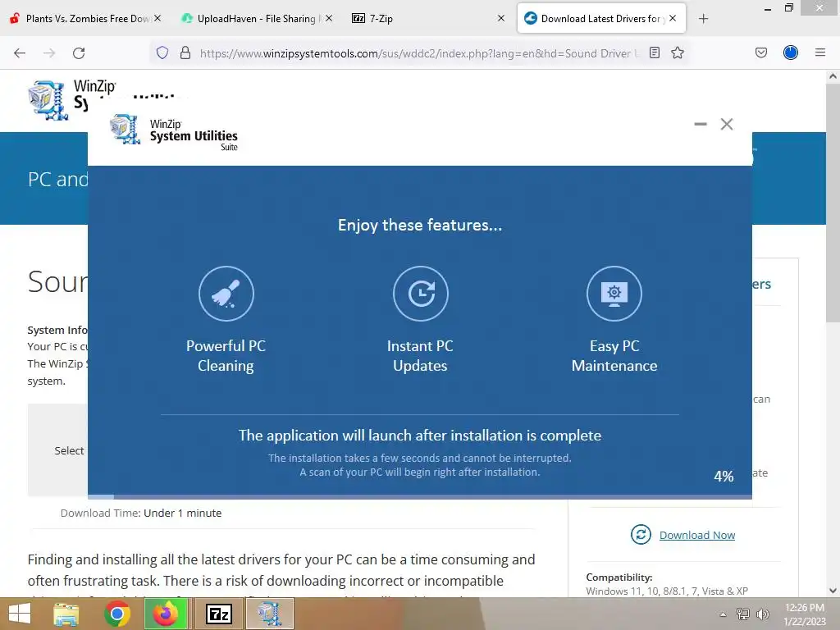The width and height of the screenshot is (840, 630).
Task: Open the Firefox application menu
Action: click(x=820, y=52)
